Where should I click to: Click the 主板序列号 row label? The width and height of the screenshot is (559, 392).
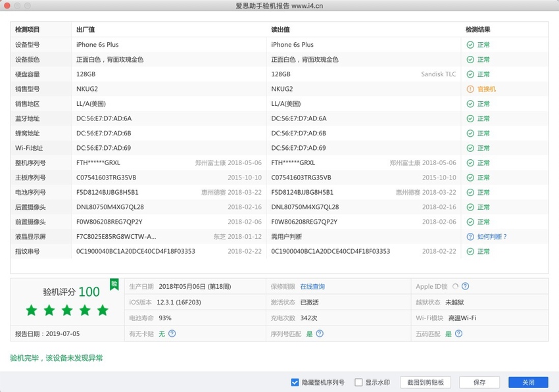coord(31,178)
